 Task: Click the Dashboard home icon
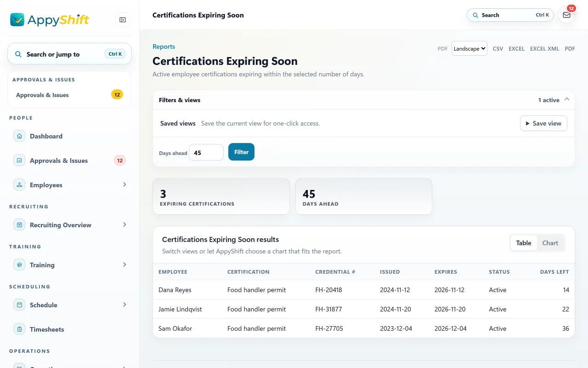pos(19,136)
